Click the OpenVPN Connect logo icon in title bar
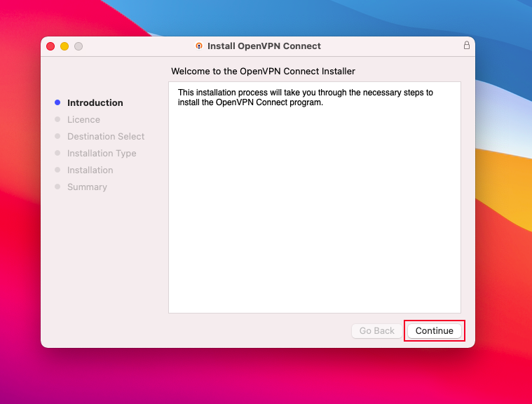This screenshot has height=404, width=532. click(199, 46)
